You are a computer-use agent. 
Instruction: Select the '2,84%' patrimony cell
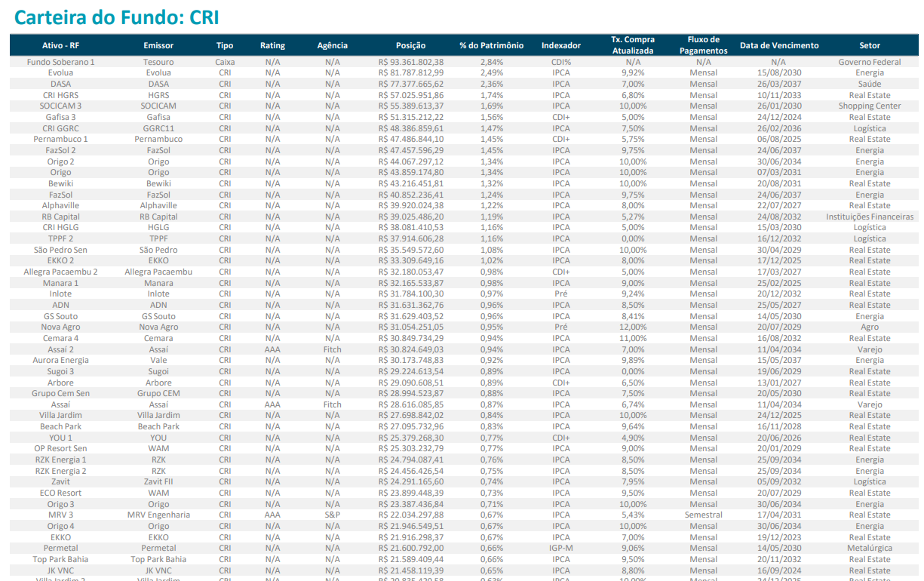491,62
